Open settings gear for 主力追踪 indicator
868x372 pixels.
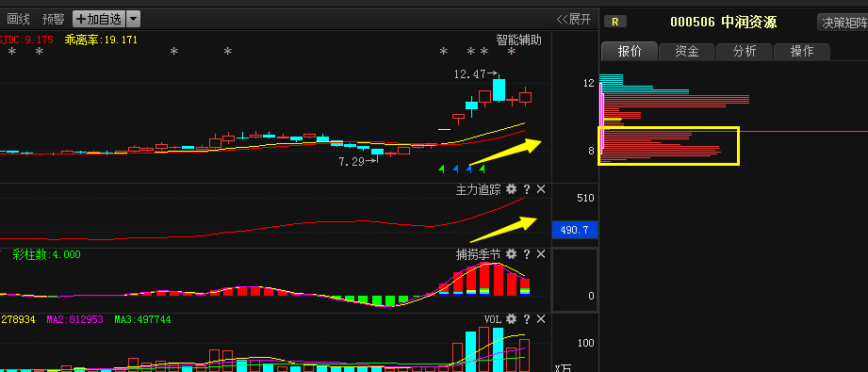point(512,190)
